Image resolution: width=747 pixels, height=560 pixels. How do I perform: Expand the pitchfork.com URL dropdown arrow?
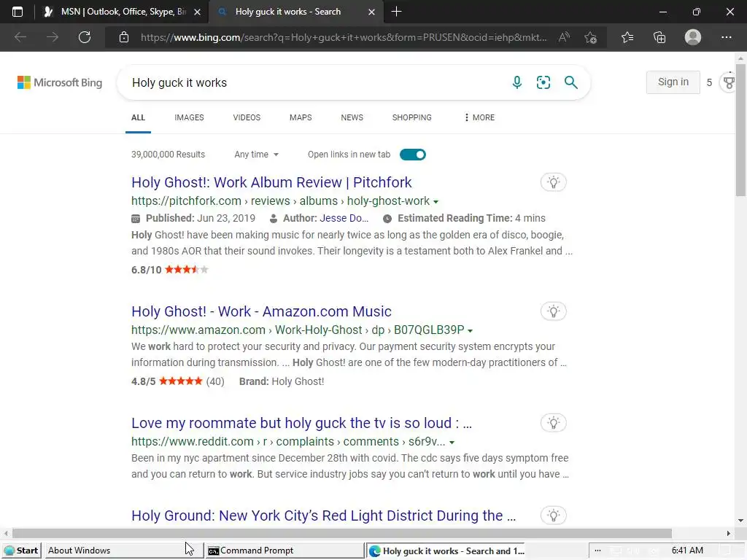click(436, 202)
